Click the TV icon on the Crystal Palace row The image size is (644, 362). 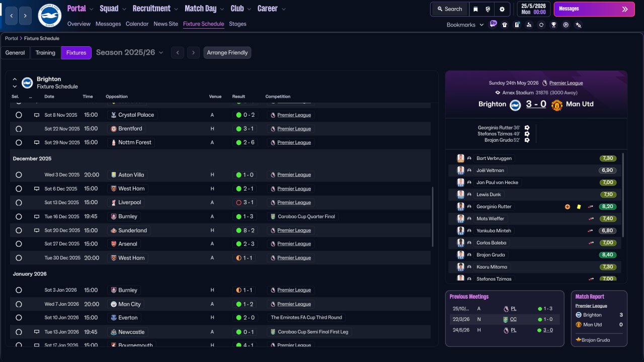[x=36, y=115]
